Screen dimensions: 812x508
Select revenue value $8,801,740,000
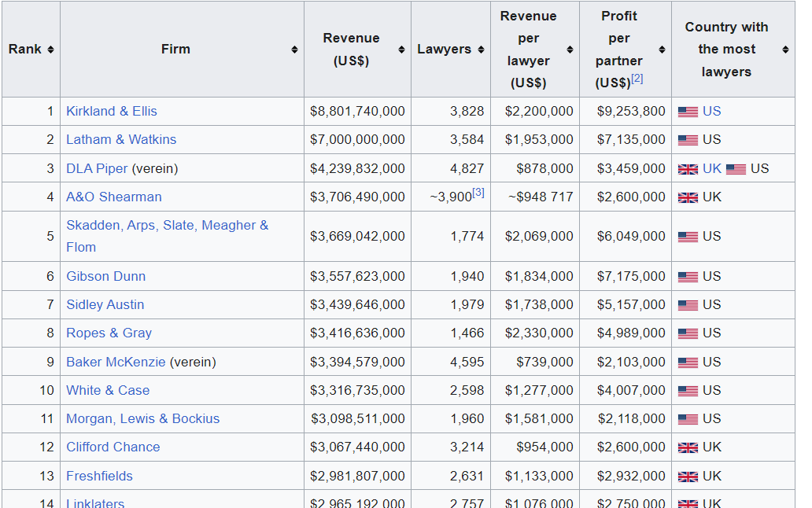pyautogui.click(x=357, y=111)
